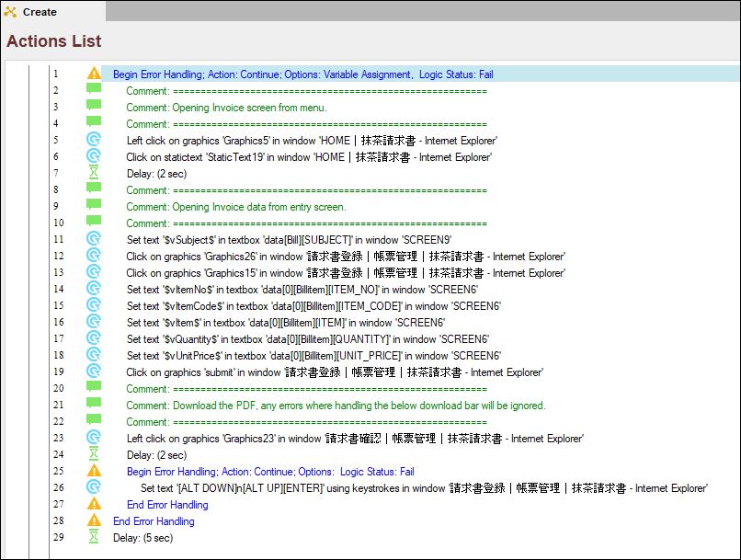Select 'Opening Invoice screen from menu' comment

[226, 108]
